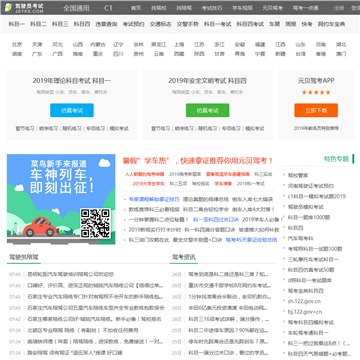This screenshot has height=360, width=360.
Task: Open 模拟考试 under the 科目四 card
Action: pyautogui.click(x=255, y=128)
